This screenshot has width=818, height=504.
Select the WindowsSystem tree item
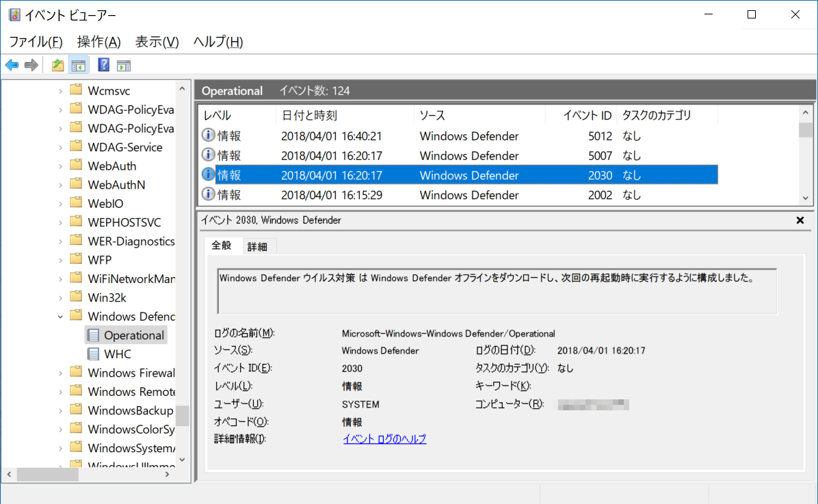pyautogui.click(x=131, y=448)
